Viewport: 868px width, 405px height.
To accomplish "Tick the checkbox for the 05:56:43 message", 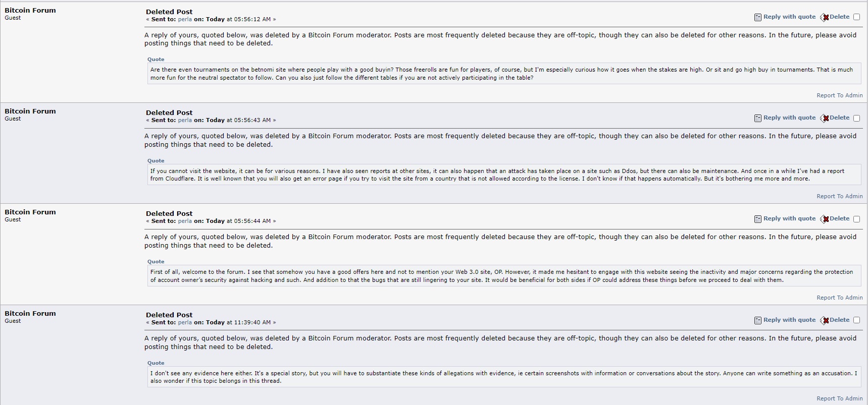I will point(856,118).
